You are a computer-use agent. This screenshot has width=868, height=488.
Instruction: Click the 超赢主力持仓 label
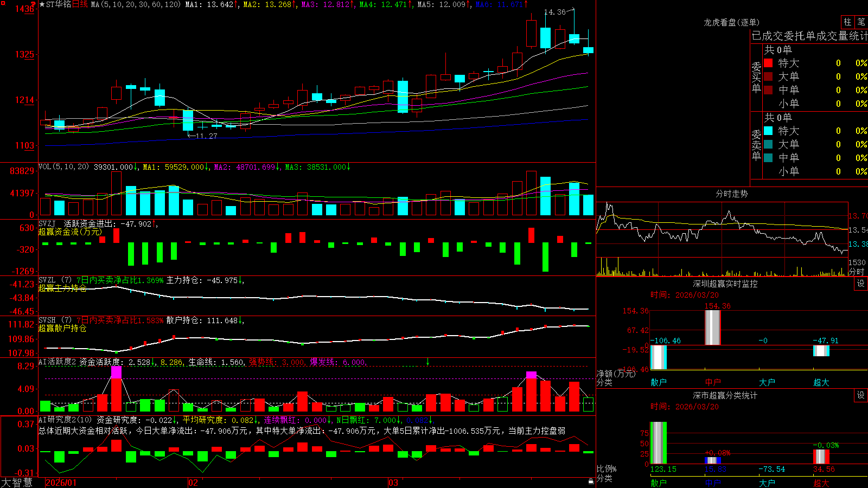pyautogui.click(x=62, y=288)
